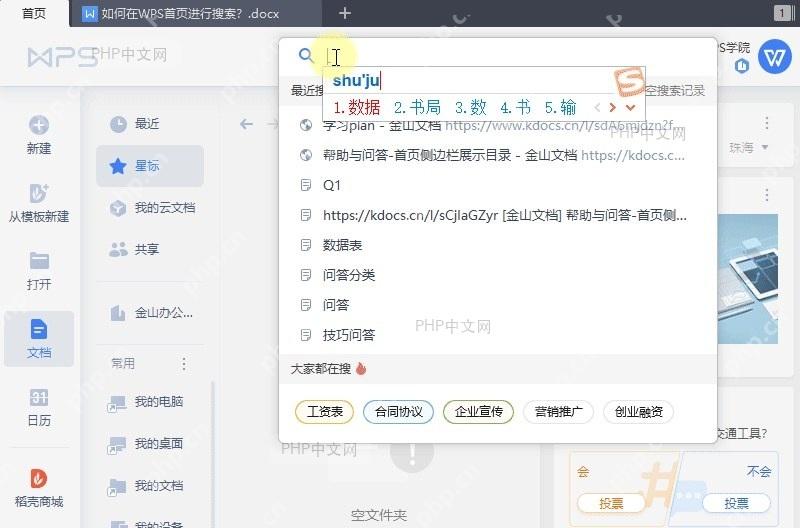Select the kdocs.cn/l/sCjIaGZyr search record
800x528 pixels.
[x=497, y=215]
